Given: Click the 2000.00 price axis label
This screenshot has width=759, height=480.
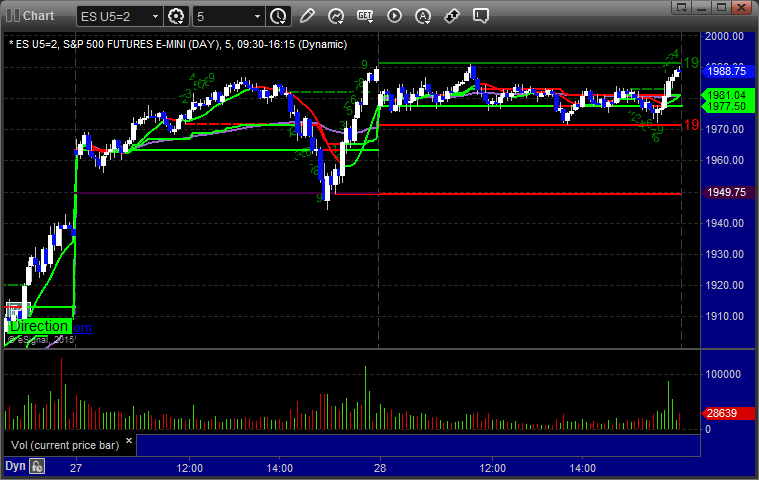Looking at the screenshot, I should [x=725, y=36].
